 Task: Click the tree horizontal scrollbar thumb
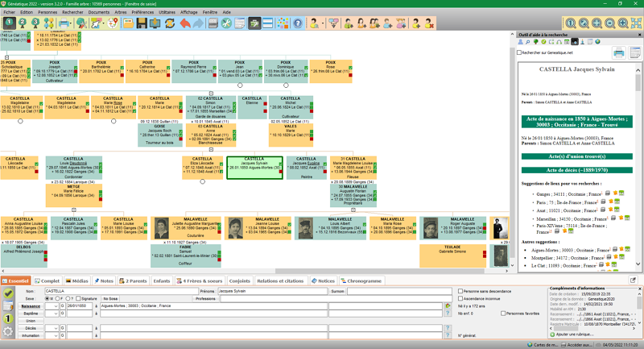coord(379,271)
